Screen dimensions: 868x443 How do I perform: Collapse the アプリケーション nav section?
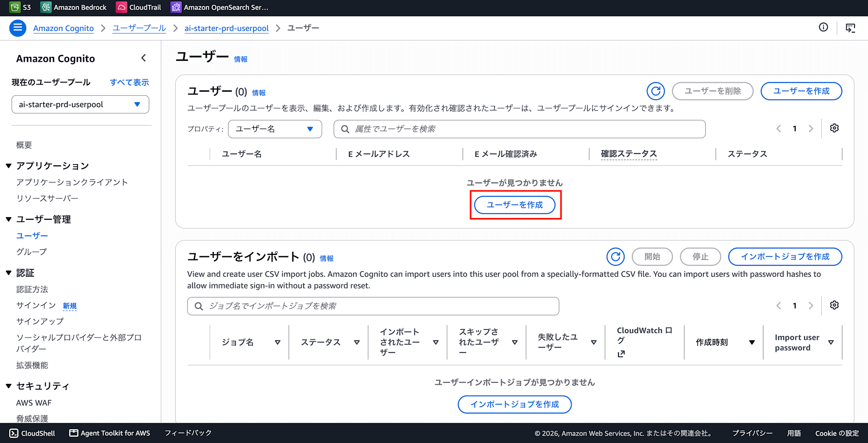(8, 166)
